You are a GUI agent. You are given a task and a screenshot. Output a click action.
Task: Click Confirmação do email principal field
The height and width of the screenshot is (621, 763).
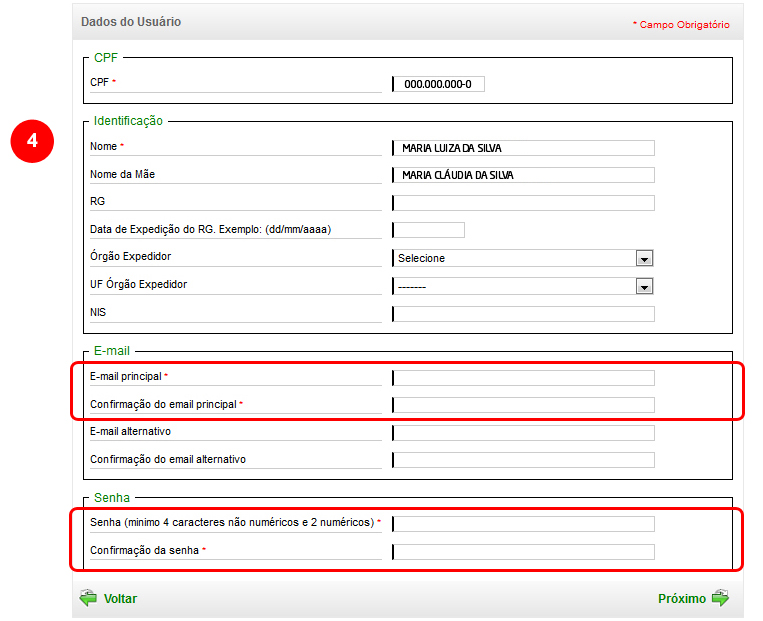coord(524,405)
